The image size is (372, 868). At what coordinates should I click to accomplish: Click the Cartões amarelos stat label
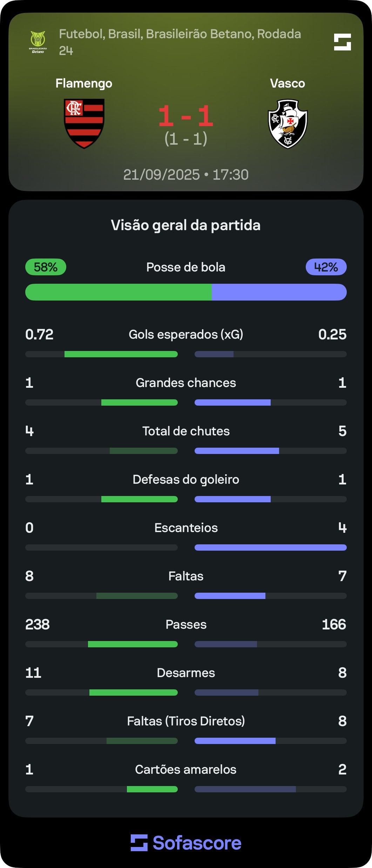click(x=186, y=769)
